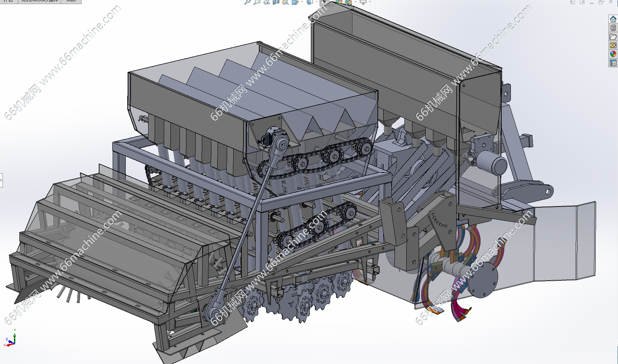Click the Apply Scene icon
Image resolution: width=618 pixels, height=364 pixels.
[x=348, y=2]
